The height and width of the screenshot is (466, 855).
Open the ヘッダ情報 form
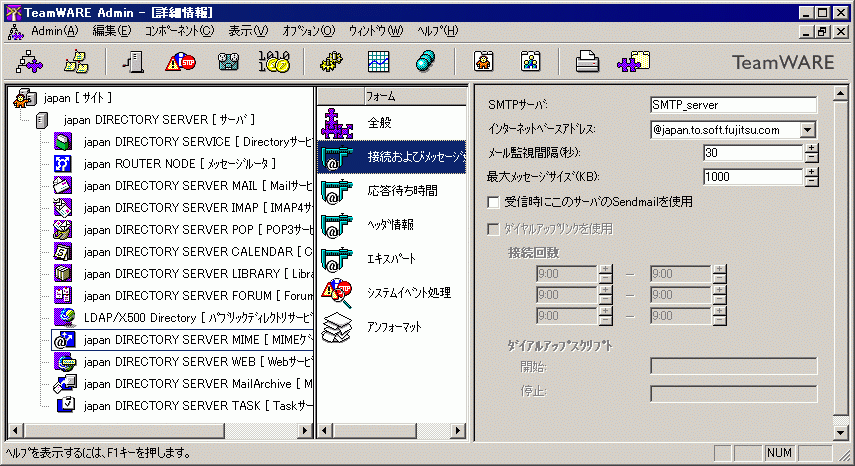(391, 225)
